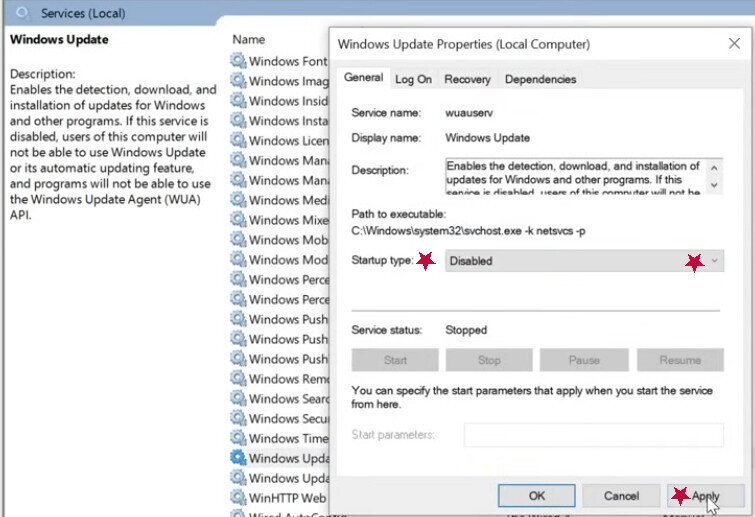Click the svchost.exe executable path text
This screenshot has width=755, height=517.
pyautogui.click(x=468, y=231)
